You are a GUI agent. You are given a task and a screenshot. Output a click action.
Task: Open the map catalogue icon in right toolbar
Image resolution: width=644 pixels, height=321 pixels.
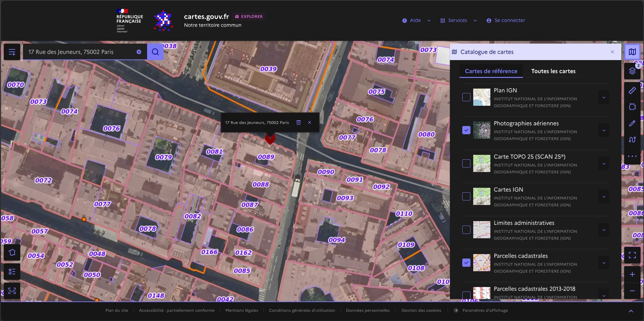pyautogui.click(x=632, y=52)
